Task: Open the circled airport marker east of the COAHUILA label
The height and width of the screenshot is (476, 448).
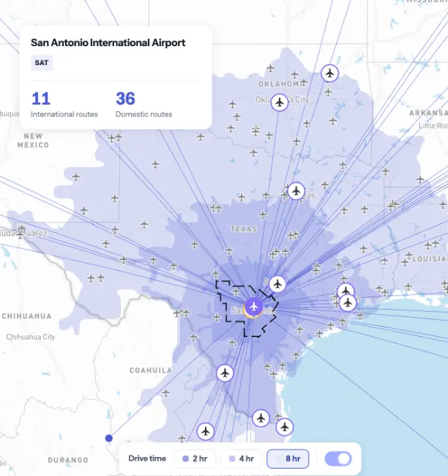Action: [x=225, y=373]
